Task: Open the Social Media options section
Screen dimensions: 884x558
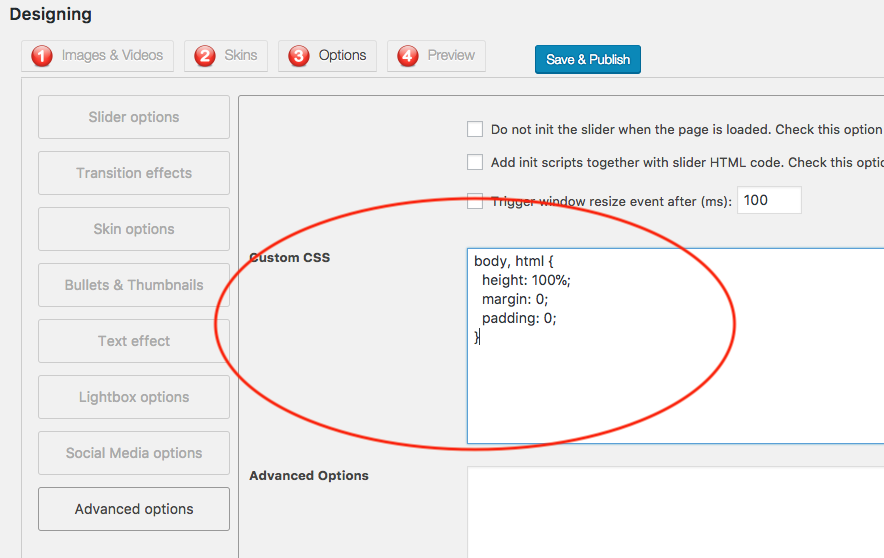Action: (x=134, y=453)
